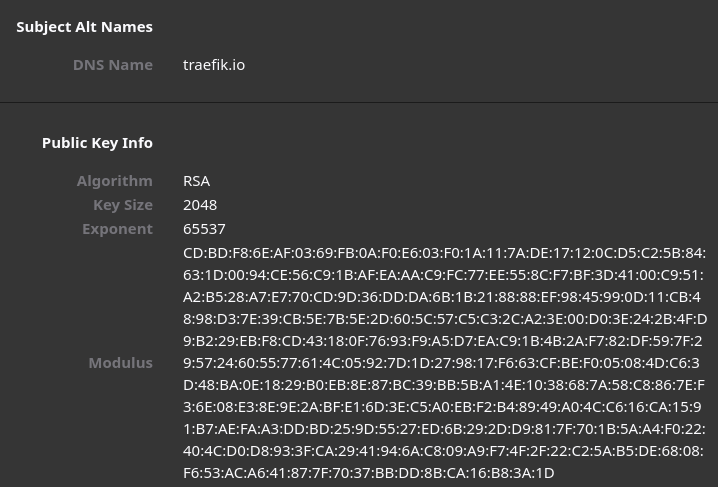Click the modulus line starting 9:57:24

441,363
